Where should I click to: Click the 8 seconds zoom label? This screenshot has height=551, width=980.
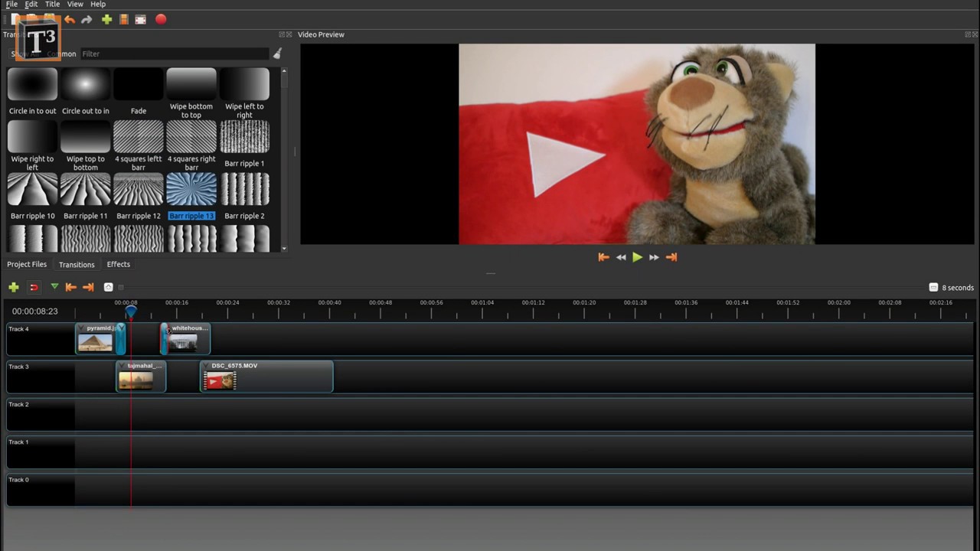coord(958,288)
